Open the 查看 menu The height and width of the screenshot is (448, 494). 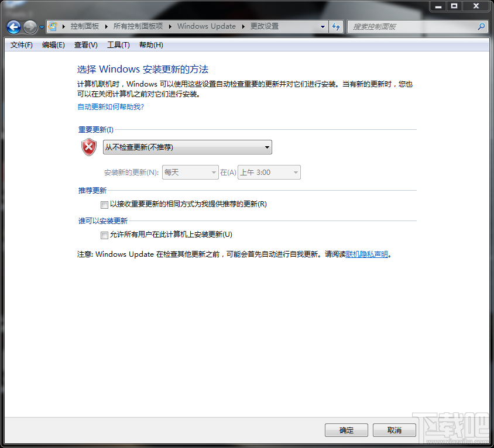pos(85,44)
